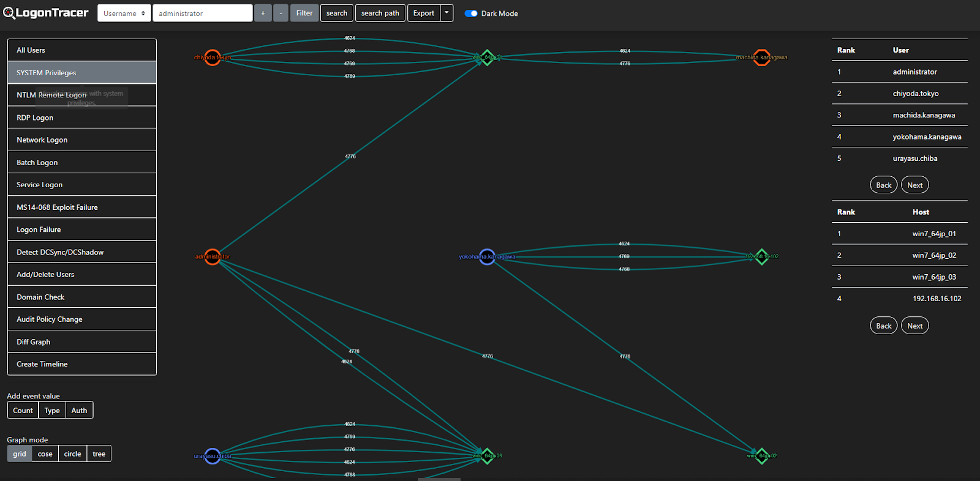Switch graph mode to circle
Viewport: 980px width, 481px height.
[x=72, y=453]
